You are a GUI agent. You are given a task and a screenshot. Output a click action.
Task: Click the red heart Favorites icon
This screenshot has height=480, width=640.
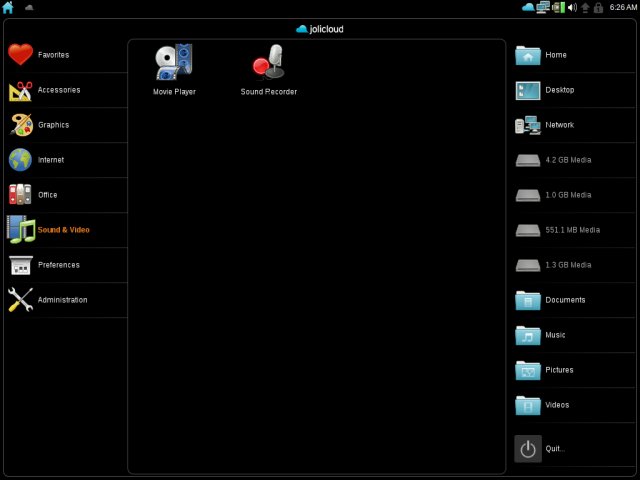coord(20,55)
